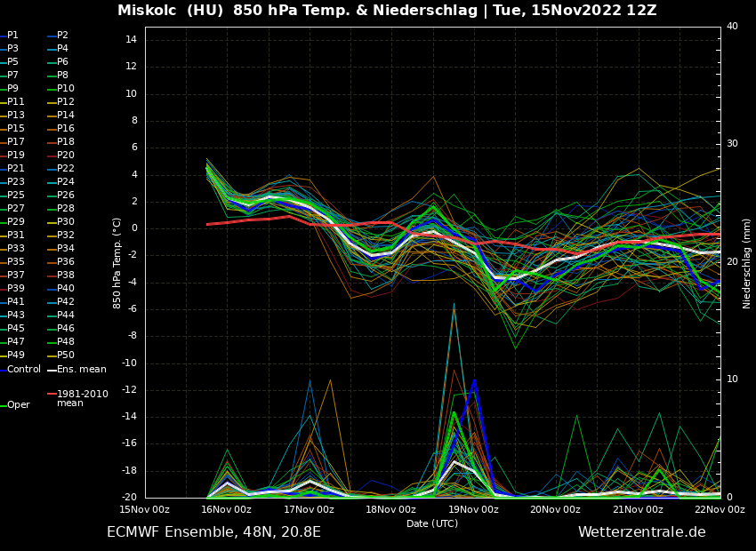The image size is (756, 551).
Task: Click the chart title text
Action: (387, 11)
